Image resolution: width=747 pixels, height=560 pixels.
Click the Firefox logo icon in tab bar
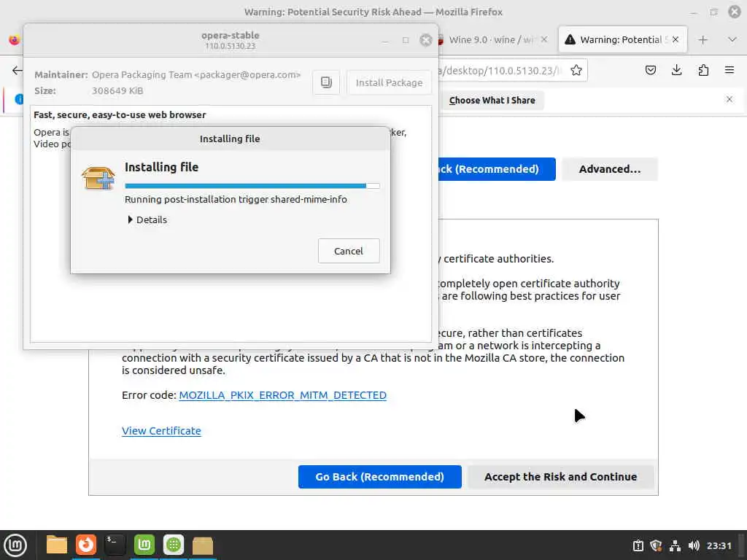pyautogui.click(x=15, y=40)
